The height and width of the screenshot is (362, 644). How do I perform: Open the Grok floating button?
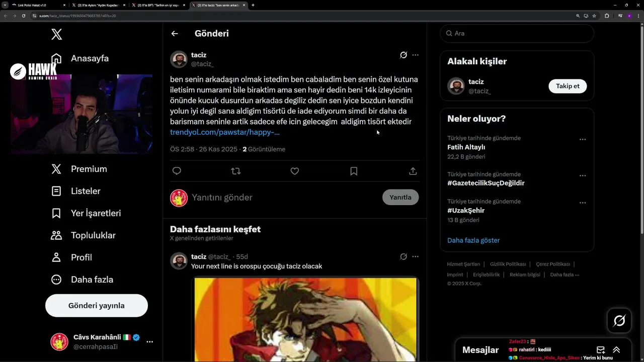point(619,321)
